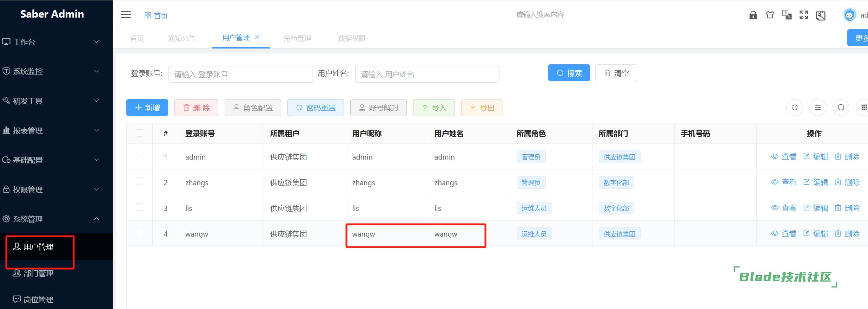The width and height of the screenshot is (868, 309).
Task: Click the 密码重置 button
Action: 316,108
